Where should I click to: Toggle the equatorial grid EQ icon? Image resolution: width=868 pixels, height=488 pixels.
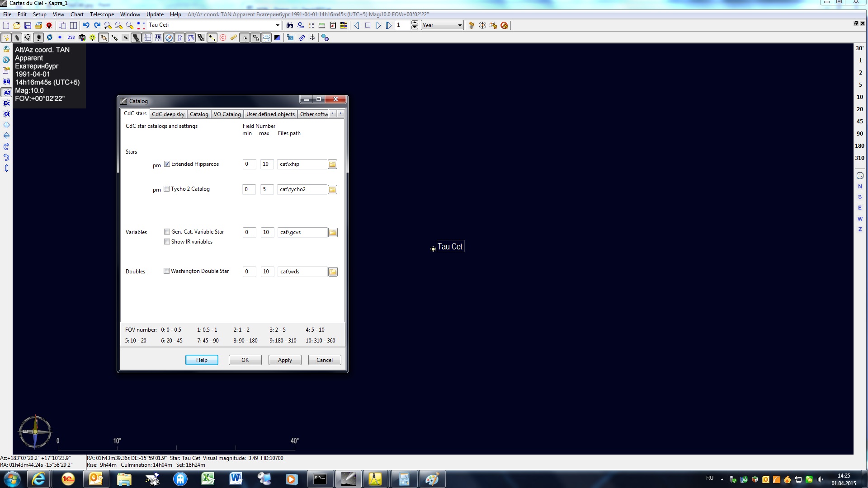(x=158, y=38)
